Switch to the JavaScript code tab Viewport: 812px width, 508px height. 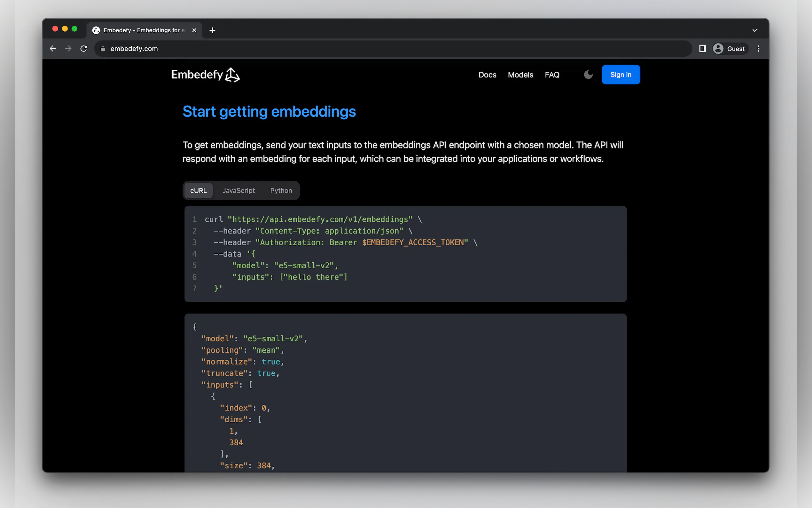[238, 191]
